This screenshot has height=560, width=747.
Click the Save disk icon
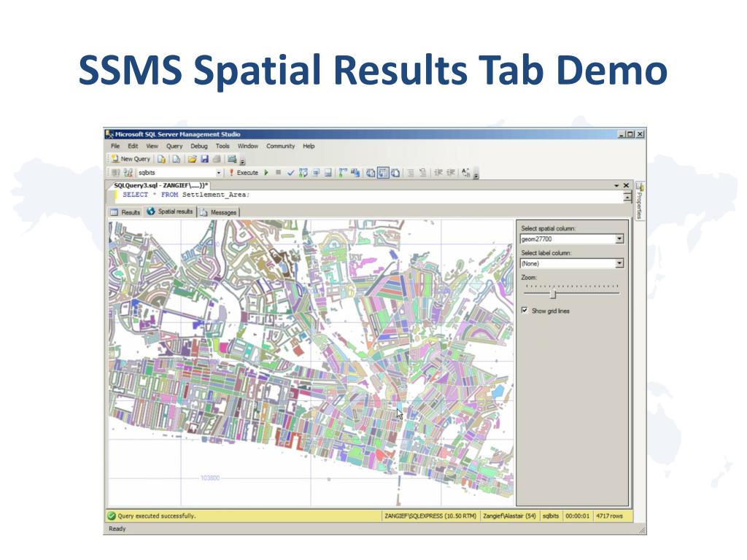pyautogui.click(x=204, y=159)
